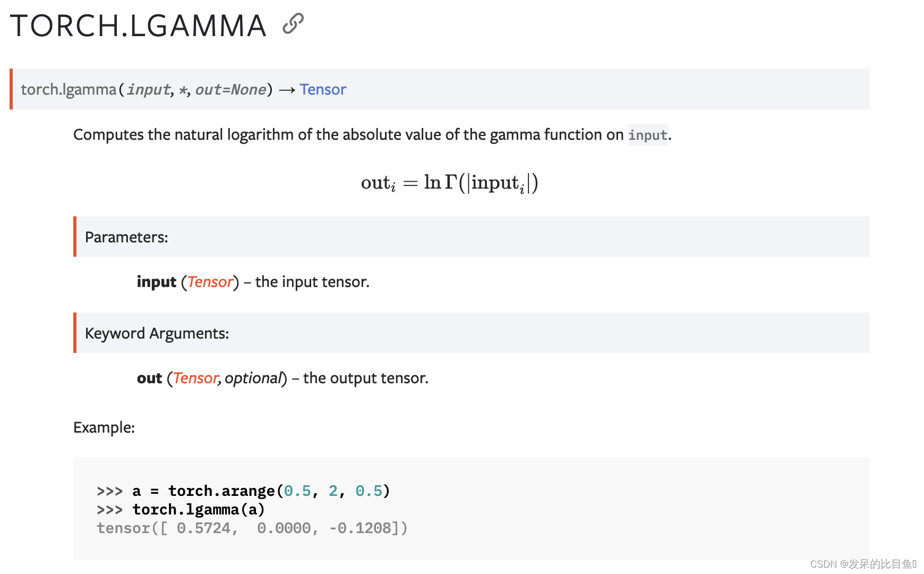Click the Keyword Arguments section header
The height and width of the screenshot is (574, 924).
coord(157,333)
